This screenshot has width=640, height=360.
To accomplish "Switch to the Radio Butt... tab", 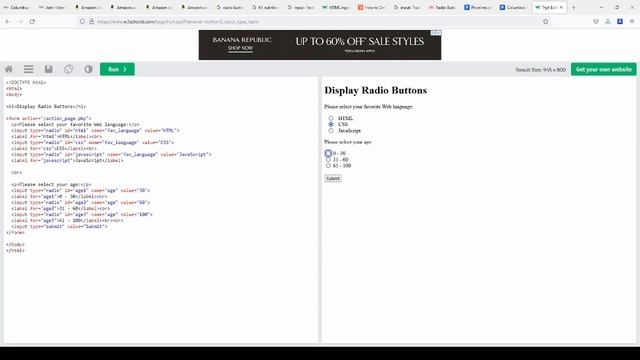I will pyautogui.click(x=442, y=7).
